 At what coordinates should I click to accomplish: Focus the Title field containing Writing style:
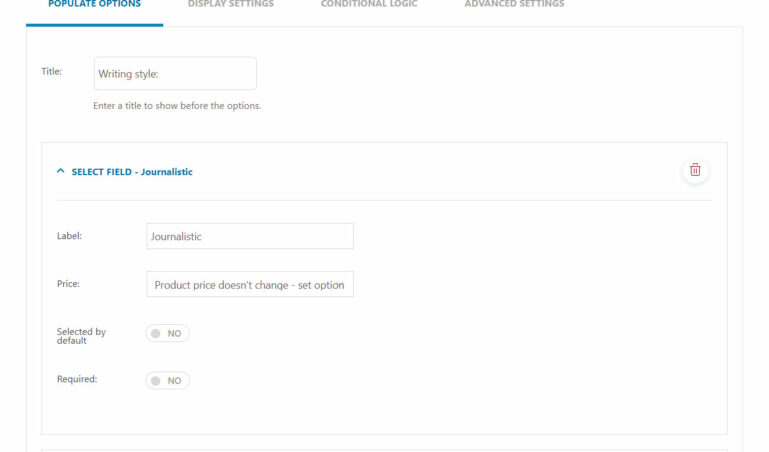click(x=175, y=74)
